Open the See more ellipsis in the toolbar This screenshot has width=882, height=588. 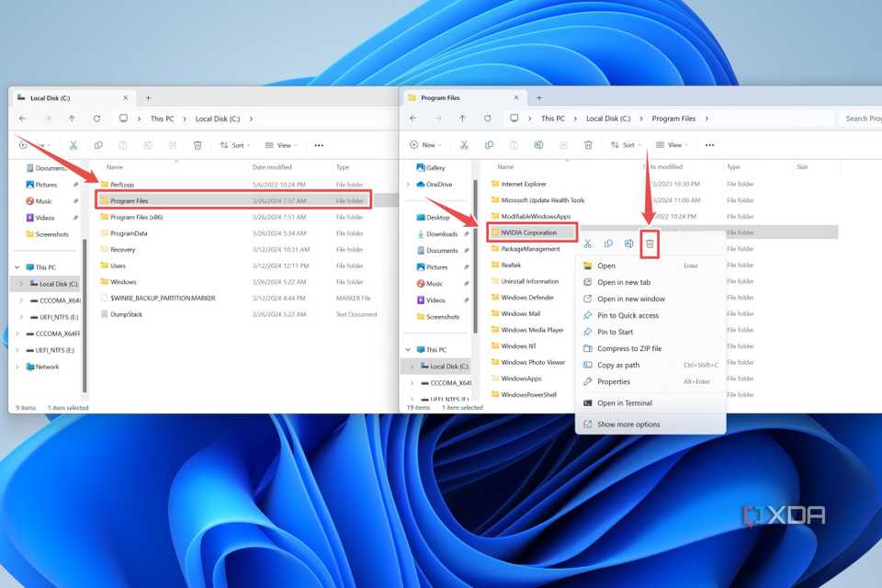pyautogui.click(x=710, y=144)
